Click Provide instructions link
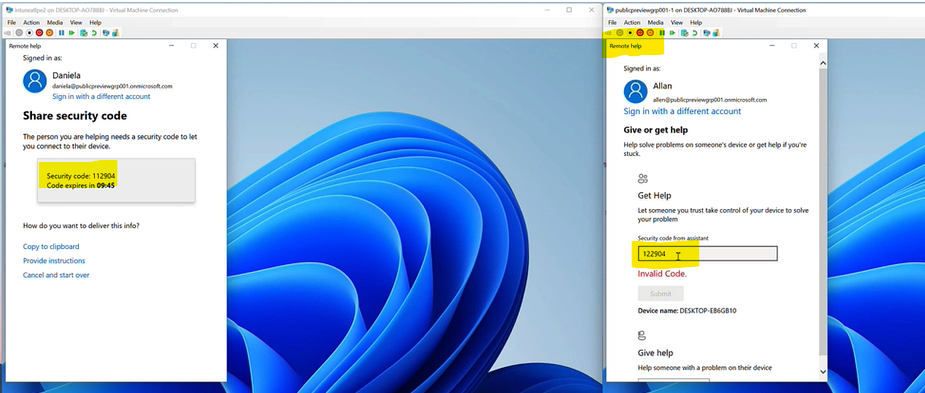The width and height of the screenshot is (925, 393). (54, 261)
